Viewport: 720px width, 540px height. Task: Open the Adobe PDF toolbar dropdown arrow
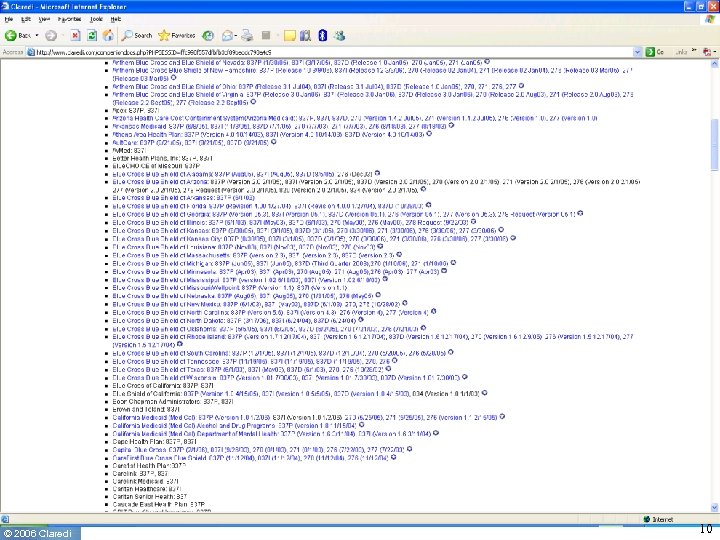714,52
